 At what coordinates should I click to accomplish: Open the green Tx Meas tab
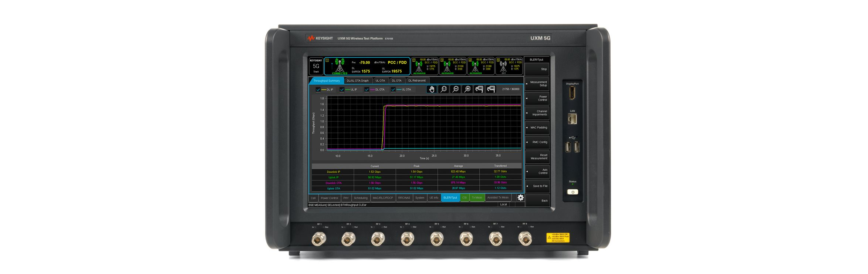point(477,198)
